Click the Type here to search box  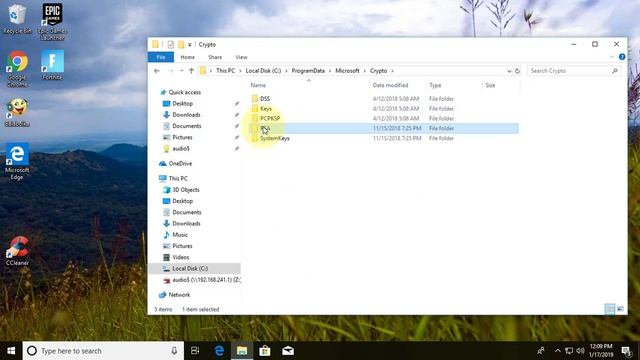[104, 351]
